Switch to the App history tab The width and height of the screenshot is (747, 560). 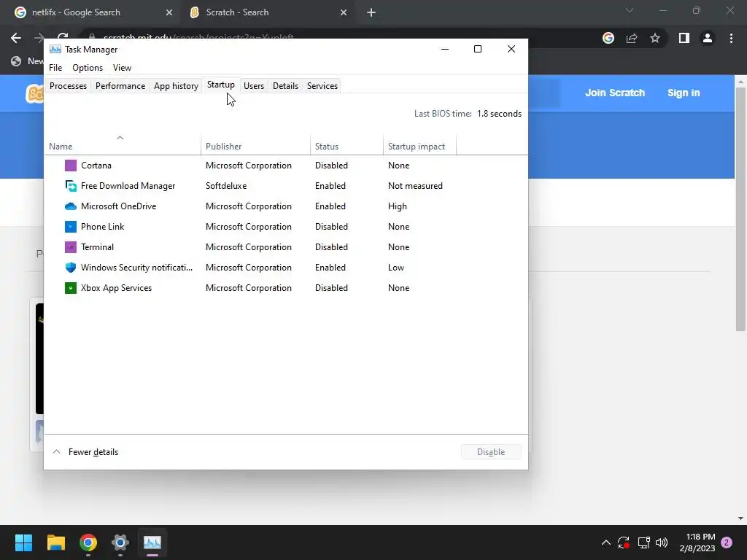pyautogui.click(x=176, y=86)
